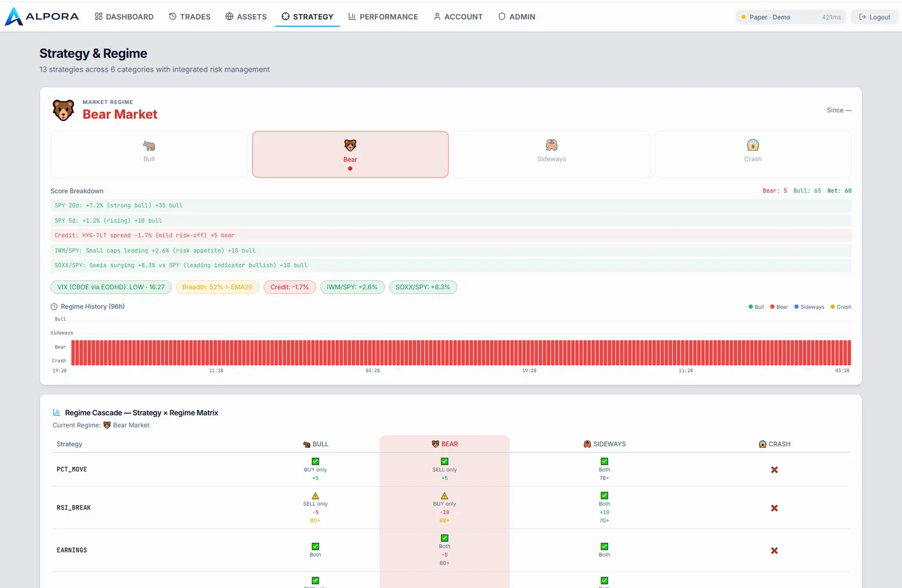This screenshot has height=588, width=902.
Task: Click the 'Since —' label
Action: [839, 110]
